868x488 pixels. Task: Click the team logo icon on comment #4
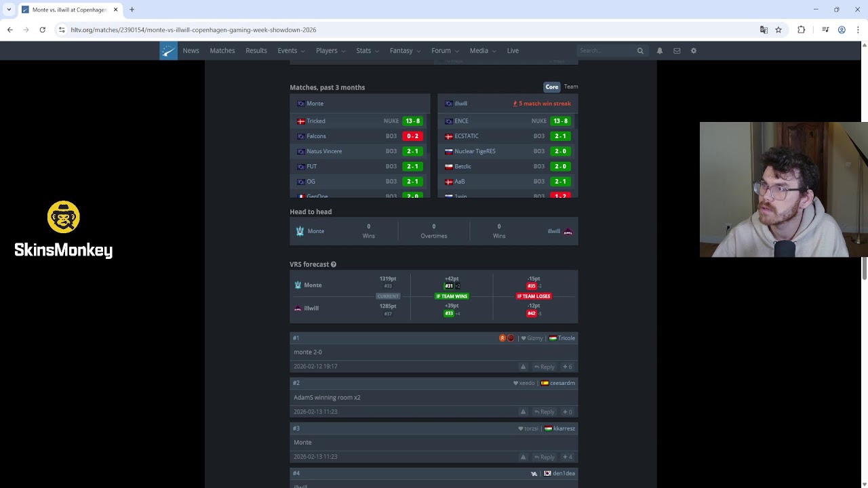(534, 474)
